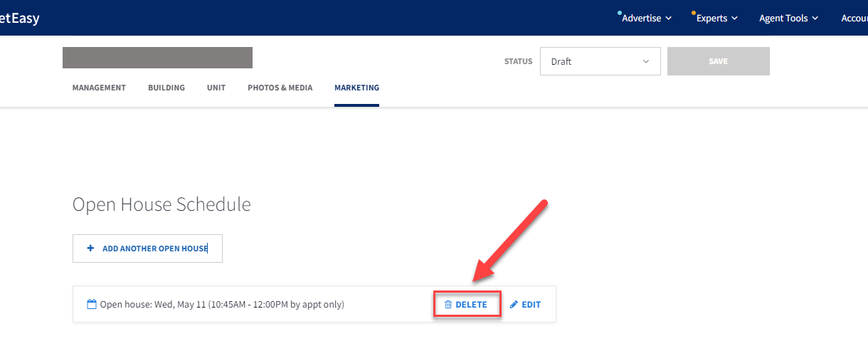The image size is (868, 356).
Task: Click the calendar icon on the open house row
Action: click(x=91, y=304)
